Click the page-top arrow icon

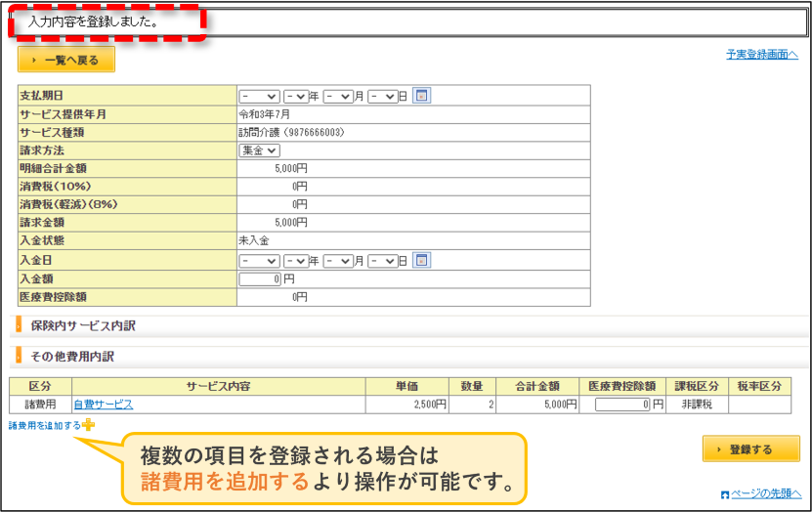click(x=724, y=495)
